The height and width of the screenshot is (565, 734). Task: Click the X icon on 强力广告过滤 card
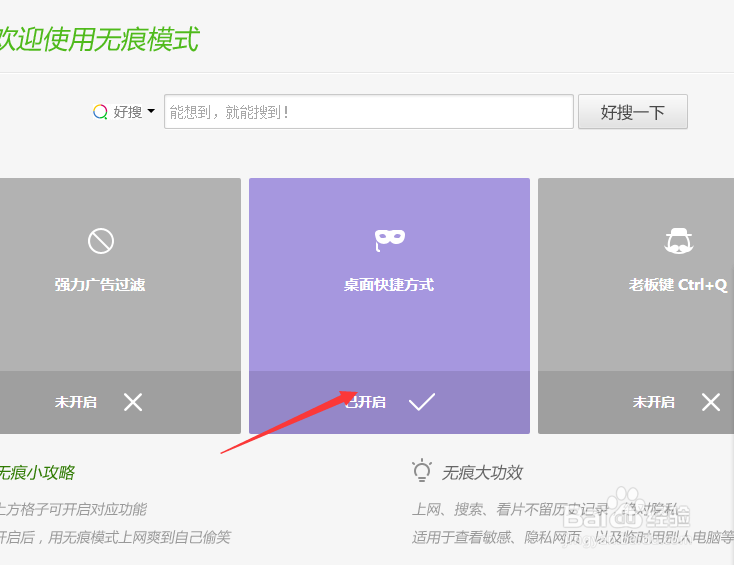(x=133, y=402)
